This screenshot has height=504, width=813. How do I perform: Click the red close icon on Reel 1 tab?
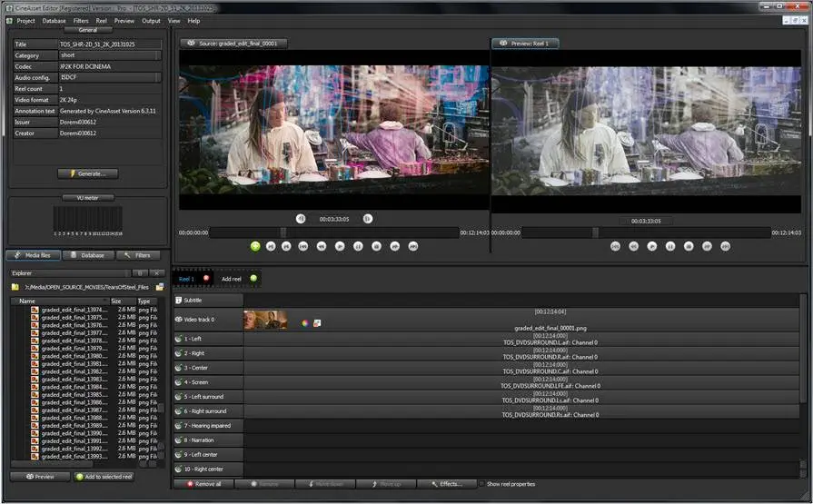pyautogui.click(x=206, y=278)
